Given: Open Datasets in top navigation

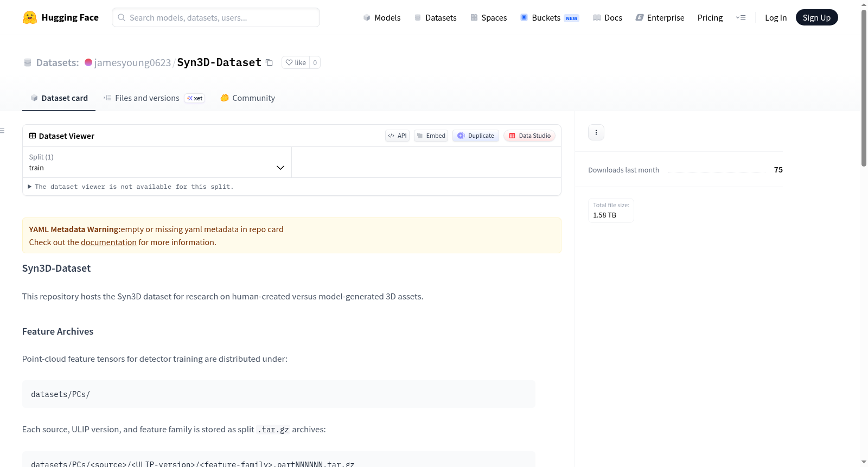Looking at the screenshot, I should pos(435,17).
